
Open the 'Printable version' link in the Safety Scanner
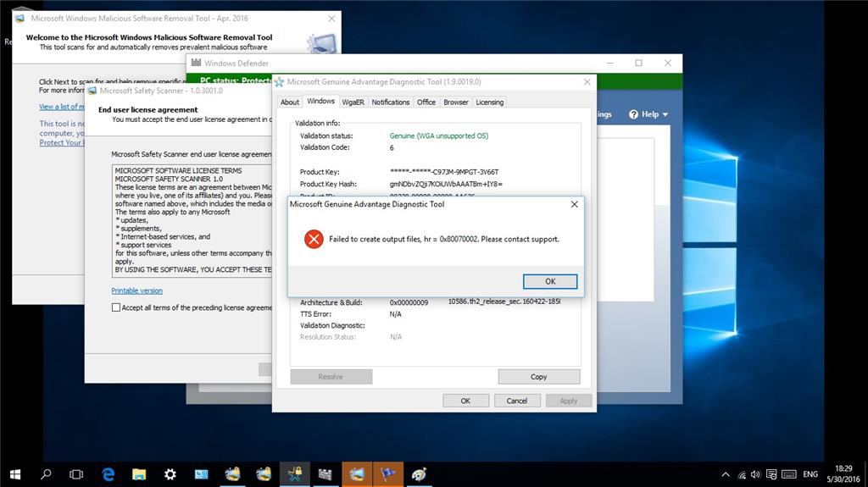point(136,291)
